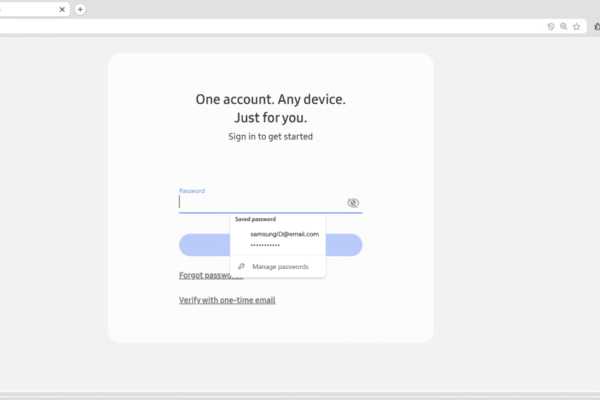Select the active browser tab
The width and height of the screenshot is (600, 400).
coord(30,9)
